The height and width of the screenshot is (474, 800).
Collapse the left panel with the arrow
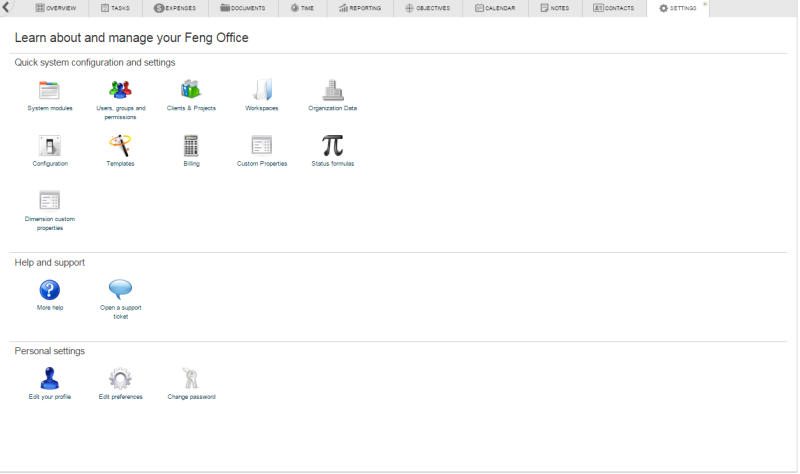point(9,8)
